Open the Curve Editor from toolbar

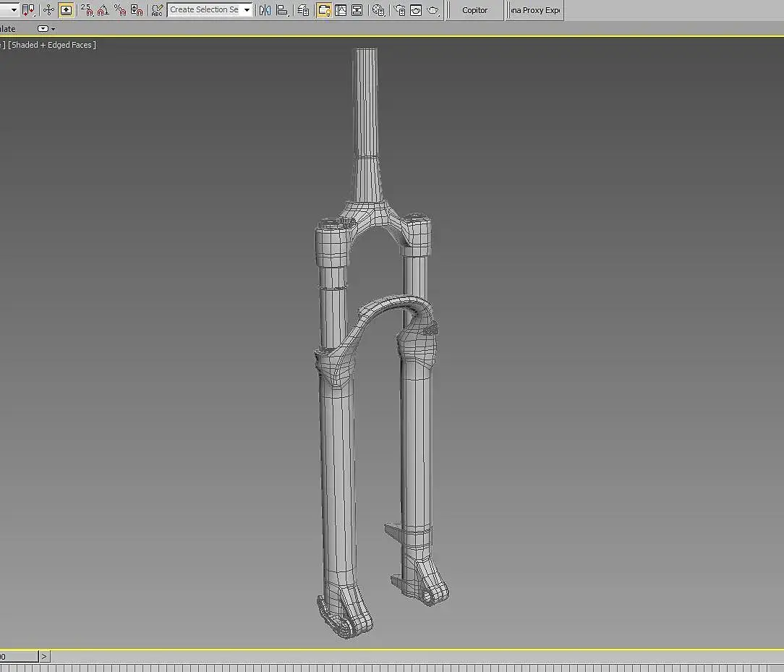pos(340,10)
